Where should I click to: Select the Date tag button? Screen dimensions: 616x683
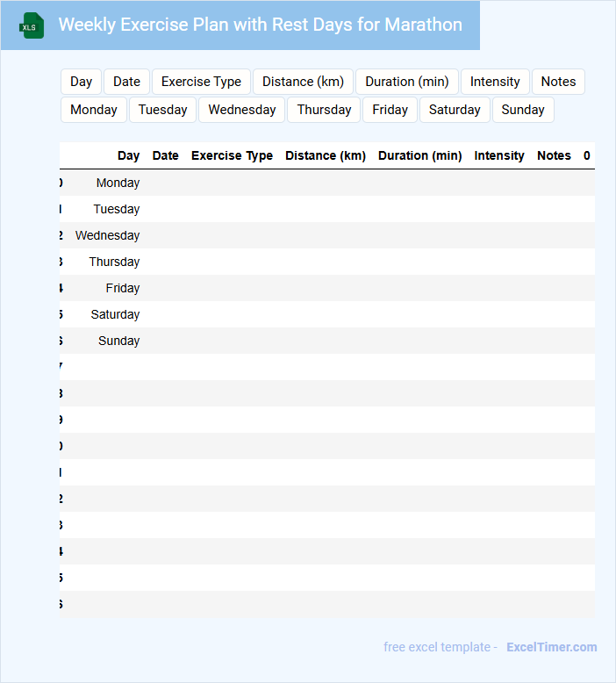coord(126,82)
